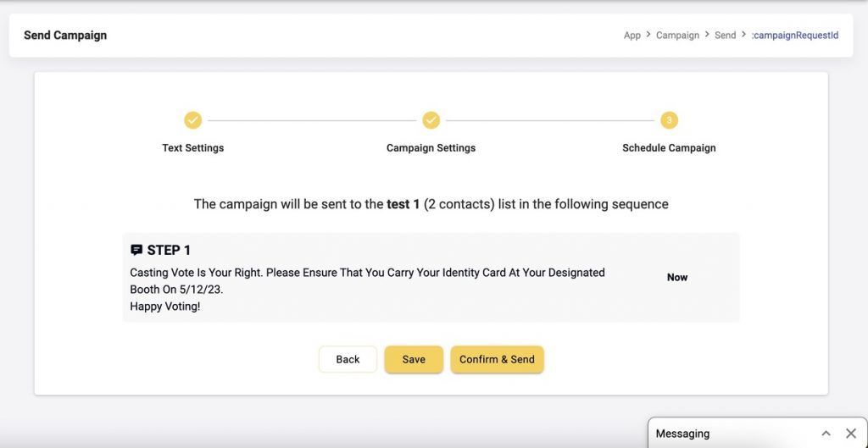Click the Now schedule time label
The width and height of the screenshot is (868, 448).
[x=677, y=277]
